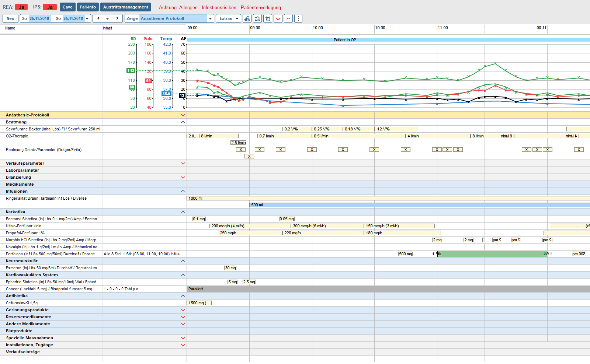
Task: Open the chart curve display icon
Action: [x=257, y=18]
